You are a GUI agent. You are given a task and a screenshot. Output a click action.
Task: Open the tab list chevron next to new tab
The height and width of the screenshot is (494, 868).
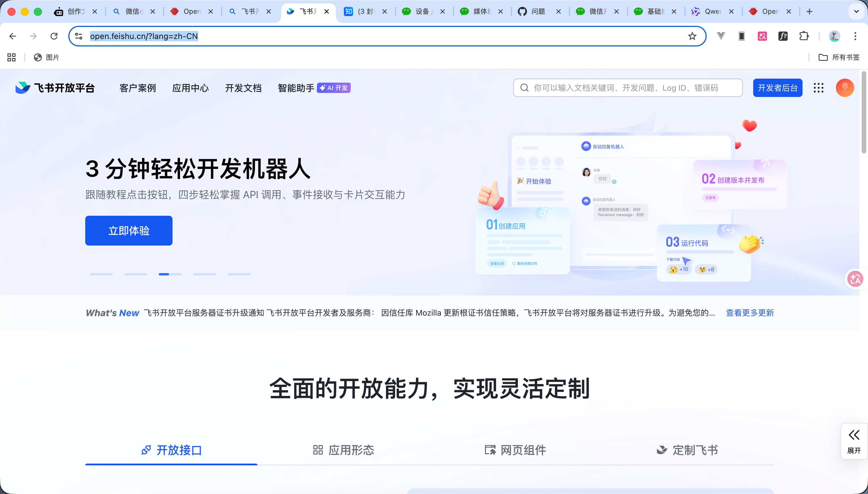tap(856, 11)
